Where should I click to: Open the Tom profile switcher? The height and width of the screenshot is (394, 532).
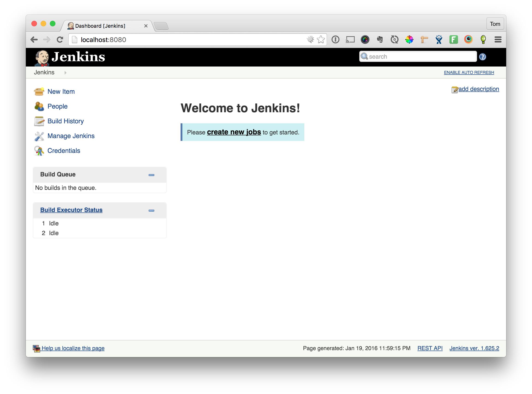[x=495, y=24]
